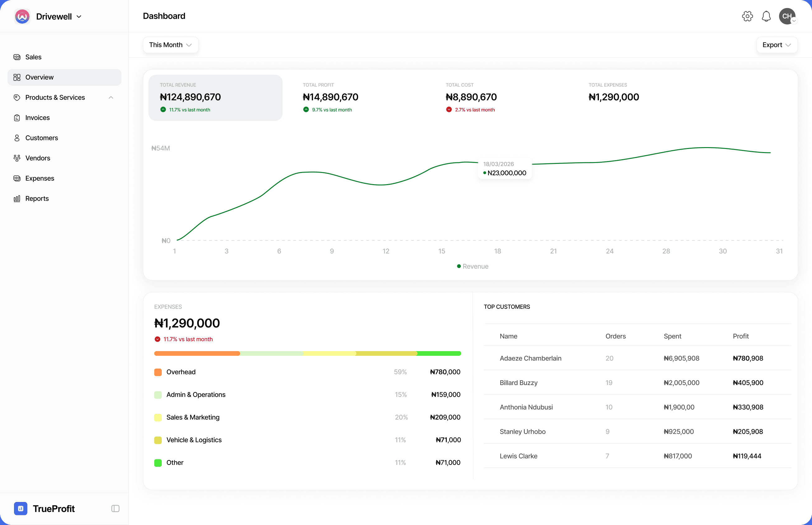
Task: Click the Lewis Clarke row
Action: click(637, 456)
